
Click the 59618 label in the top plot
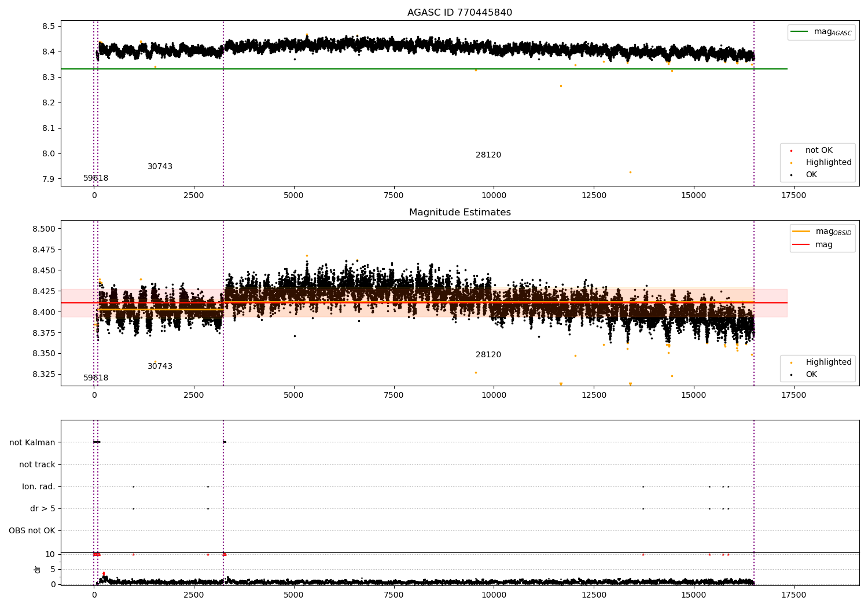tap(96, 178)
